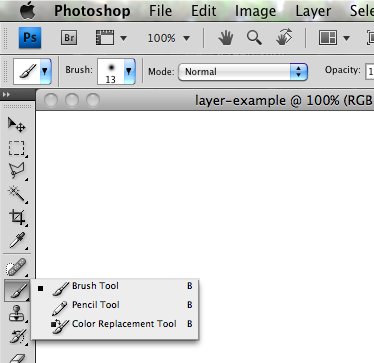Click the View Extras filmstrip icon
Screen dimensions: 374x363
pyautogui.click(x=105, y=37)
